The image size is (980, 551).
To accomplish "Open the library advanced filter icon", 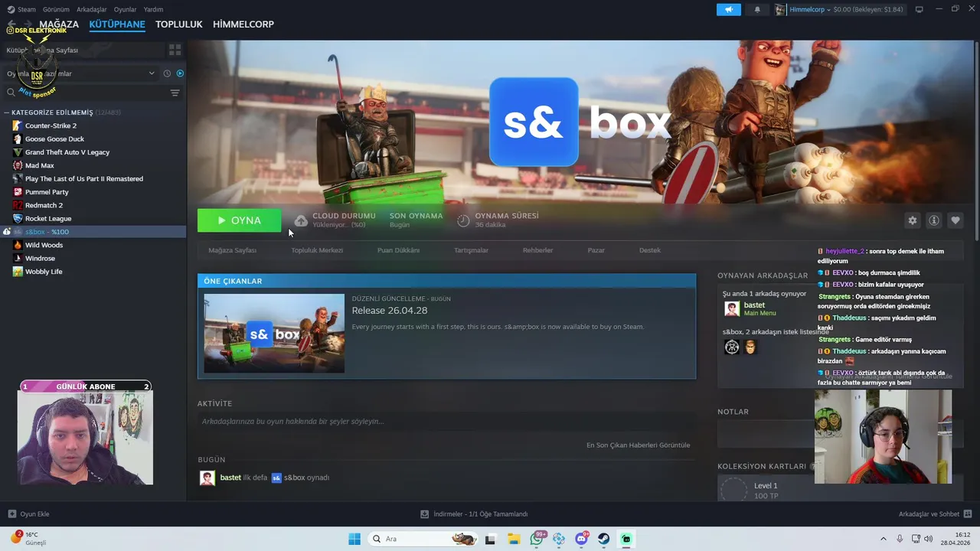I will pos(175,93).
